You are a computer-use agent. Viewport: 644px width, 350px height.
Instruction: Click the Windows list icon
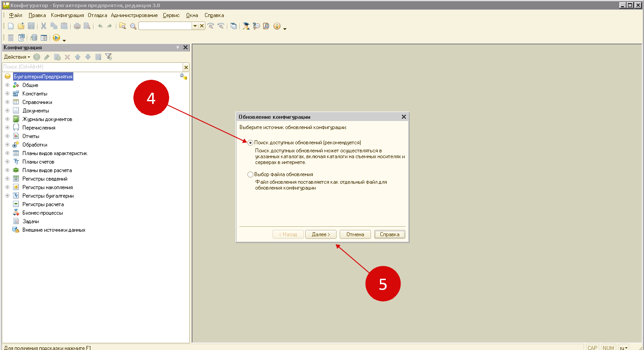(234, 26)
